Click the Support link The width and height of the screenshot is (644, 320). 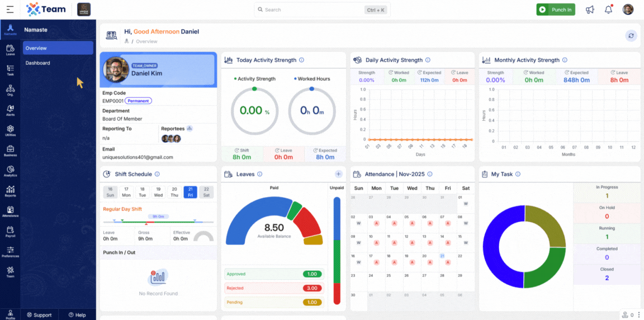click(x=39, y=315)
